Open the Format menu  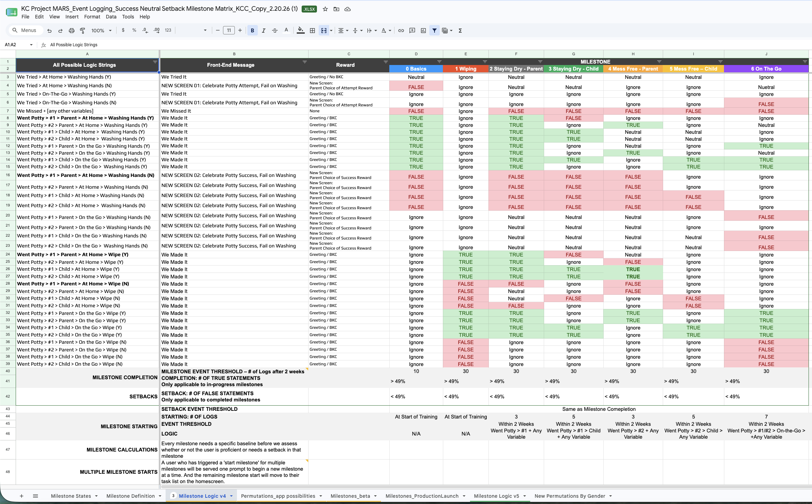click(92, 17)
